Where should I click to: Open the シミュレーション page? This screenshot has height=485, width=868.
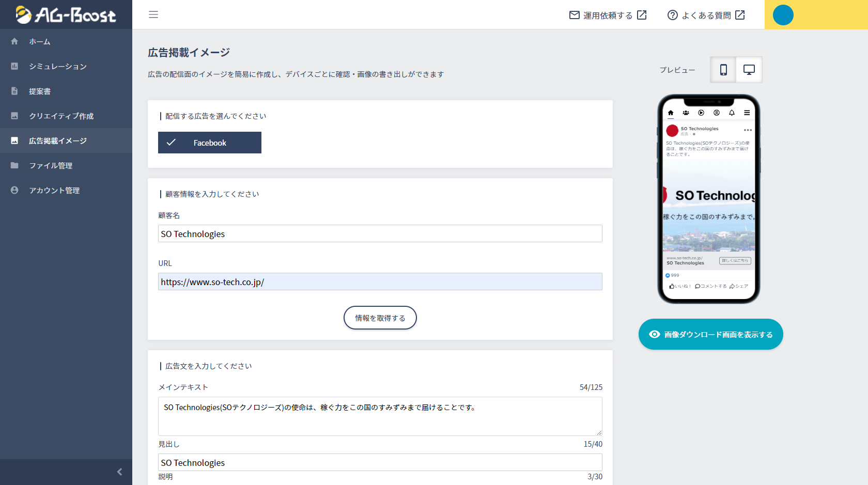click(x=57, y=66)
